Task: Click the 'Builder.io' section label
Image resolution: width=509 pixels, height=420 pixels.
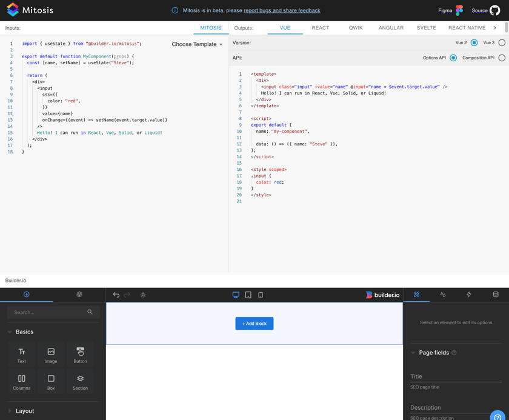Action: click(16, 281)
